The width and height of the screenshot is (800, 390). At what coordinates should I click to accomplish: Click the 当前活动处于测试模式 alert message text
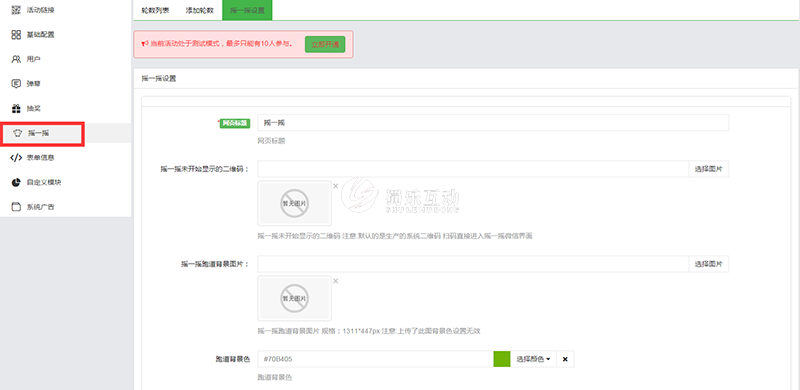221,44
